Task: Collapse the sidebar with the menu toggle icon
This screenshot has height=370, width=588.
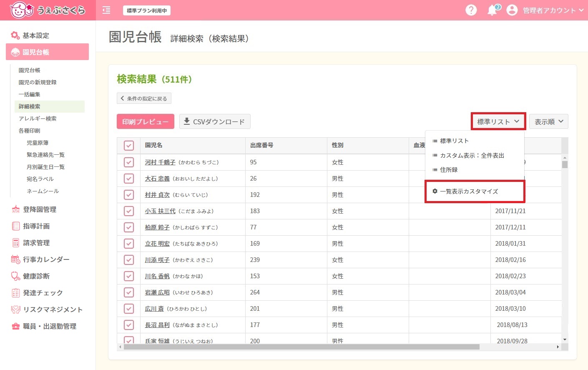Action: click(106, 10)
